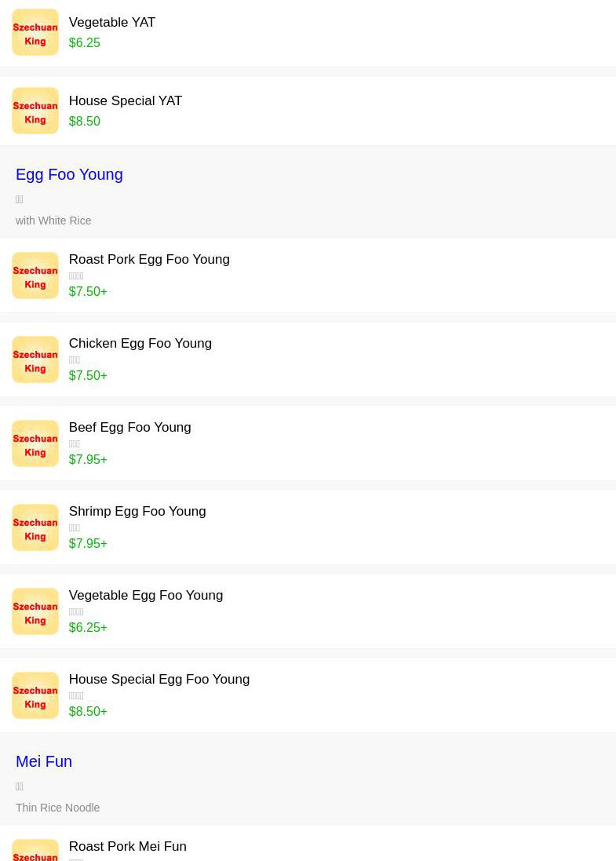Click the $6.25+ price of Vegetable Egg Foo Young

(88, 628)
